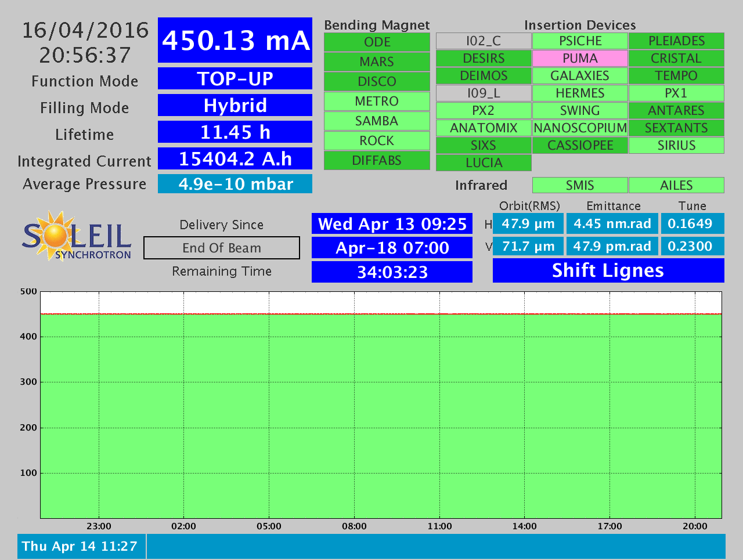Viewport: 743px width, 560px height.
Task: Select the Apr-18 07:00 end of beam
Action: pyautogui.click(x=392, y=248)
